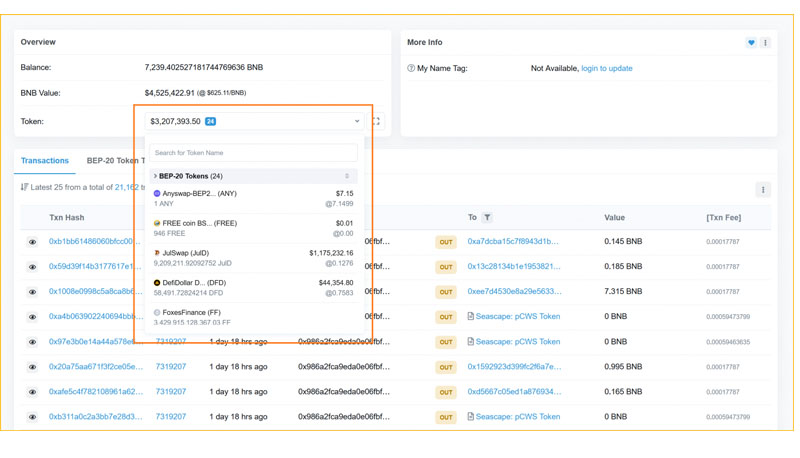Preview transaction 0xa4b063902240694bb with eye icon
This screenshot has width=800, height=458.
click(x=32, y=317)
